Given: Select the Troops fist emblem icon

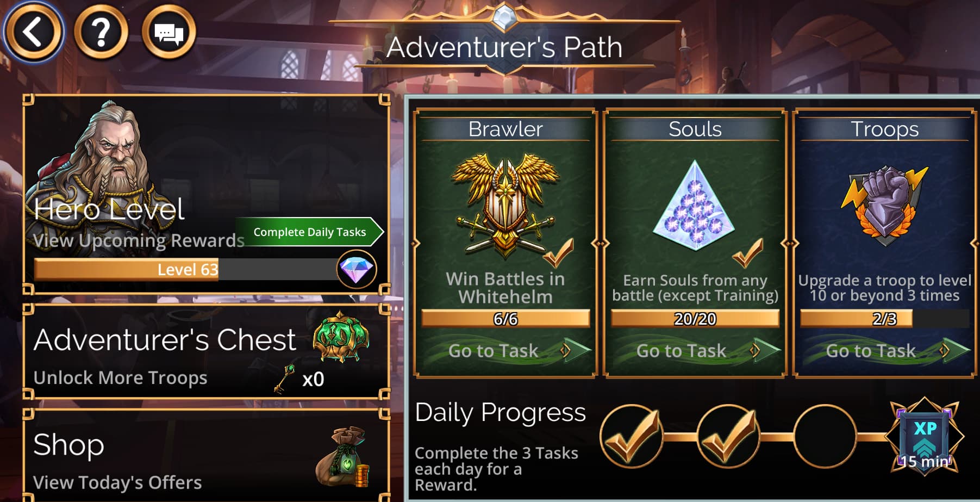Looking at the screenshot, I should click(884, 205).
